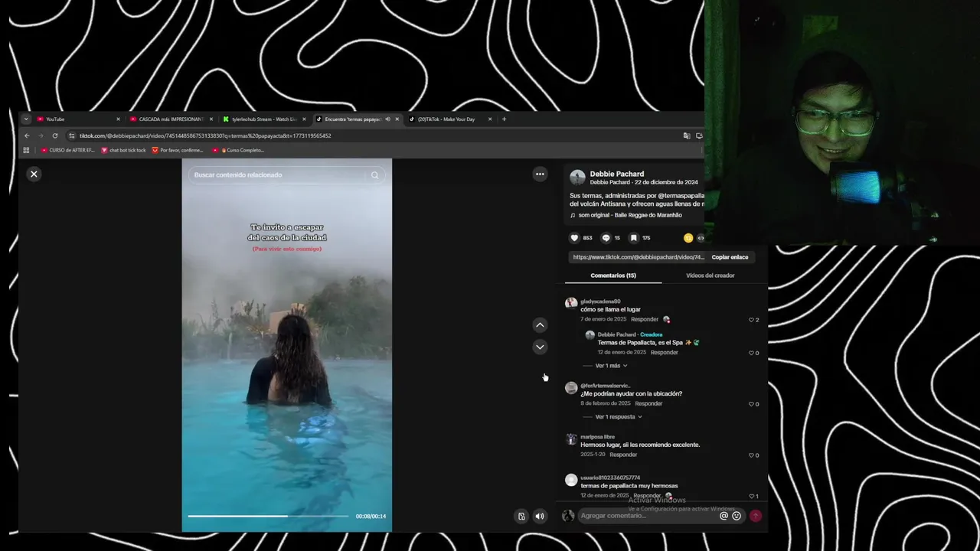Viewport: 980px width, 551px height.
Task: Toggle video mute with the speaker icon
Action: pyautogui.click(x=540, y=516)
